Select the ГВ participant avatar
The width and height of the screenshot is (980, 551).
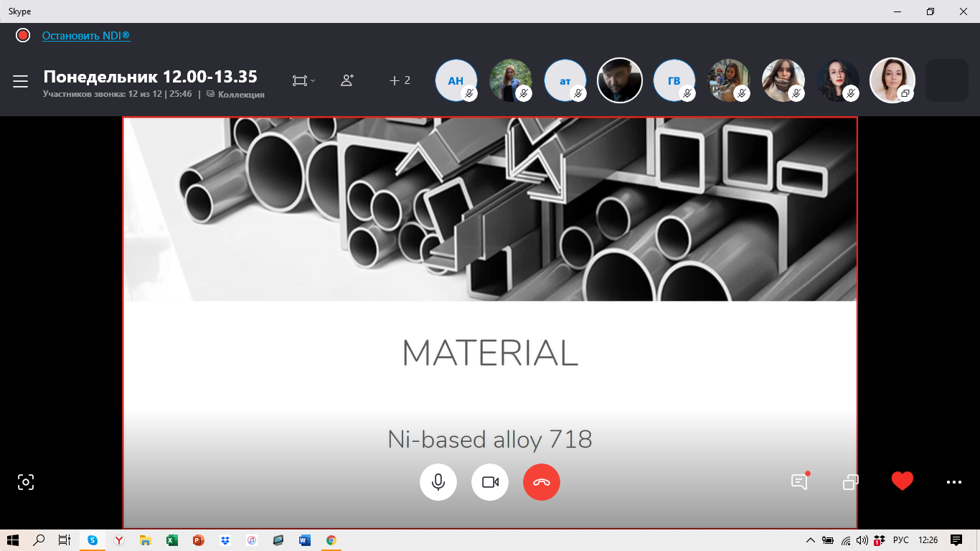[x=674, y=80]
